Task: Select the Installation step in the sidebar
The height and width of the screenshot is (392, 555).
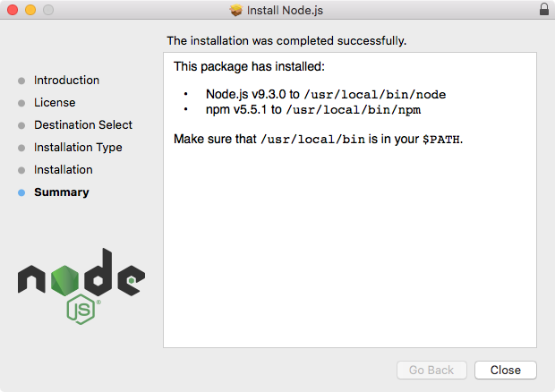Action: point(63,170)
